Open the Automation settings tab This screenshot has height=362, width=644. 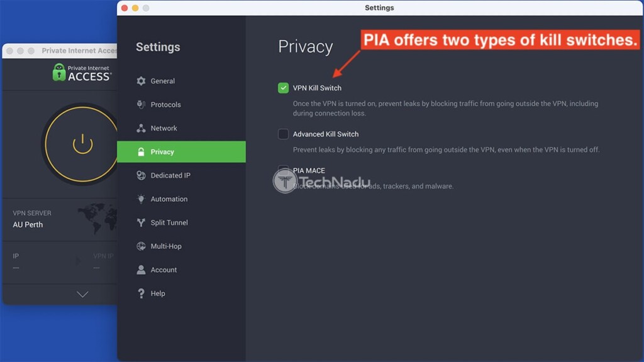182,199
